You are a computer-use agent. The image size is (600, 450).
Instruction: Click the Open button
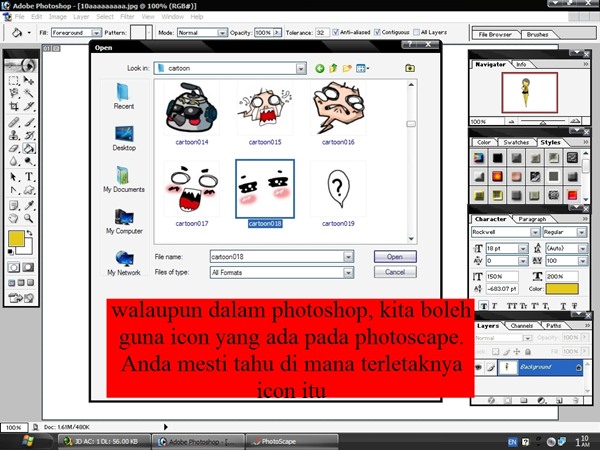tap(395, 257)
